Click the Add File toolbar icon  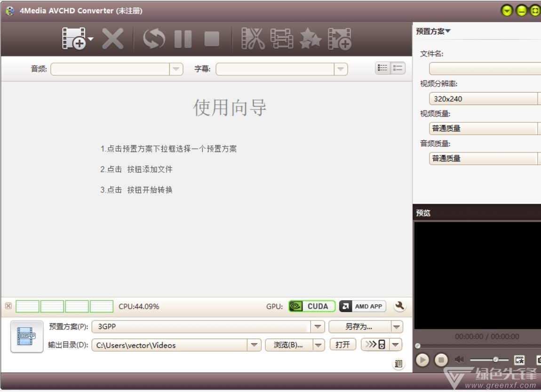click(x=73, y=38)
